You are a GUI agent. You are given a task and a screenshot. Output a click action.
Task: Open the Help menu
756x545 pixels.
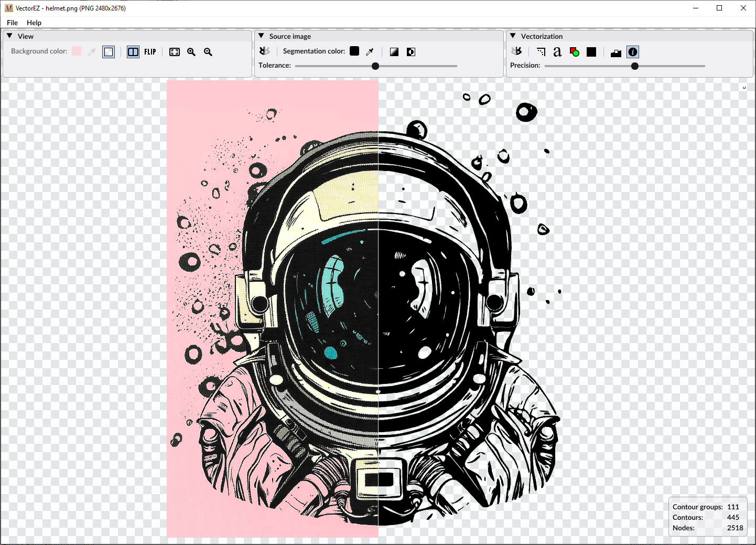(x=34, y=23)
